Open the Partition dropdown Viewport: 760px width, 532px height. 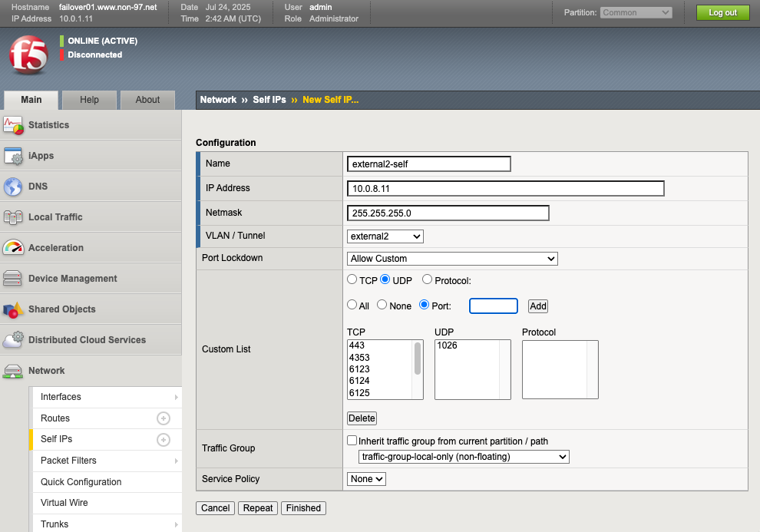tap(636, 12)
